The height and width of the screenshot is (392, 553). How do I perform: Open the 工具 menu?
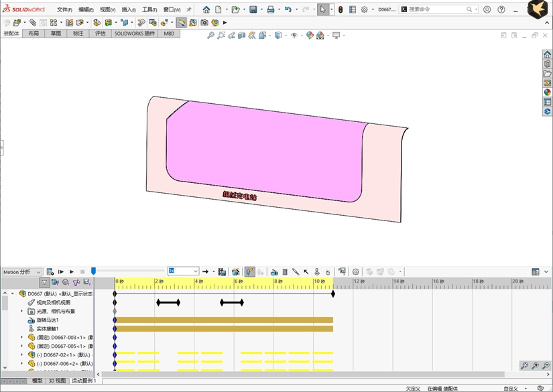point(149,9)
